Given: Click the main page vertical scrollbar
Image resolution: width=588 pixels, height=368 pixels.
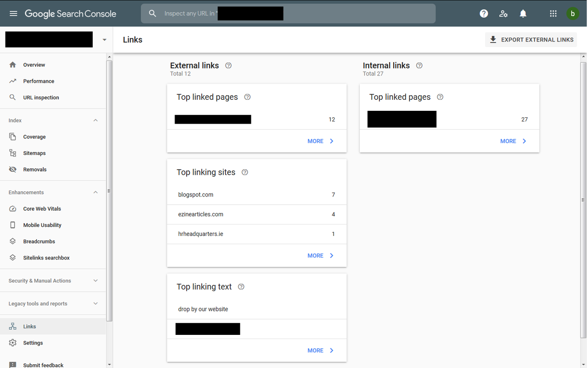Looking at the screenshot, I should click(x=583, y=200).
